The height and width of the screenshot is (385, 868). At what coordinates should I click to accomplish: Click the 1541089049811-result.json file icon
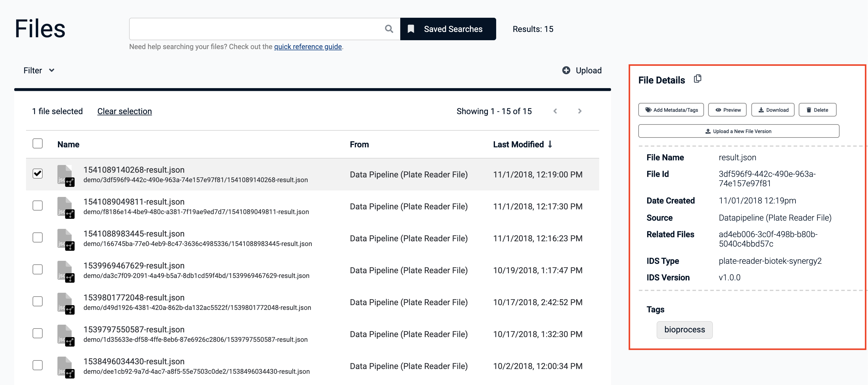(x=65, y=207)
